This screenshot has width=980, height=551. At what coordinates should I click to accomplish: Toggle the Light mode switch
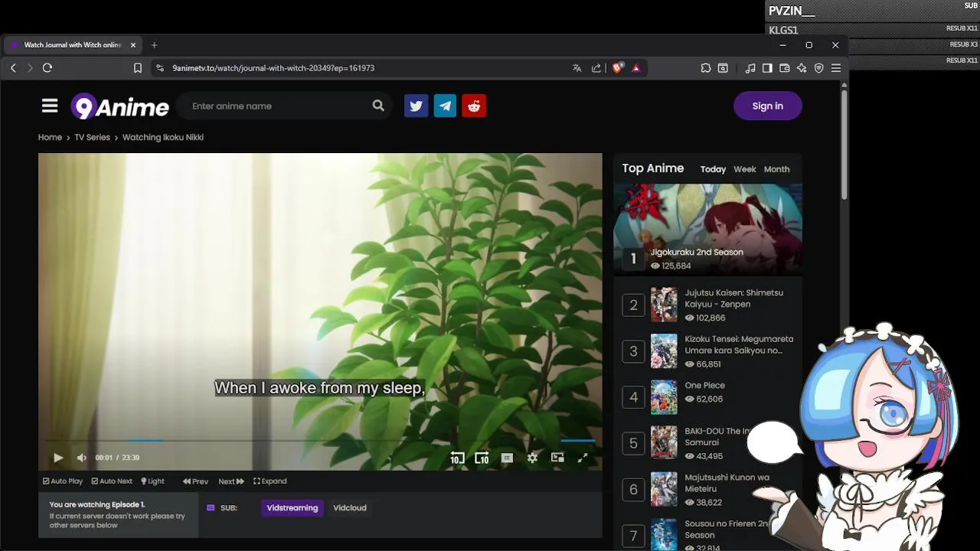[153, 481]
